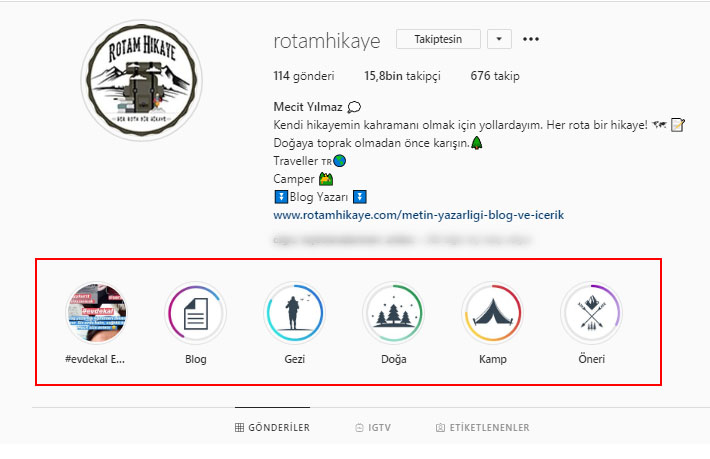Open the Öneri highlight crossed arrows icon

pyautogui.click(x=591, y=313)
